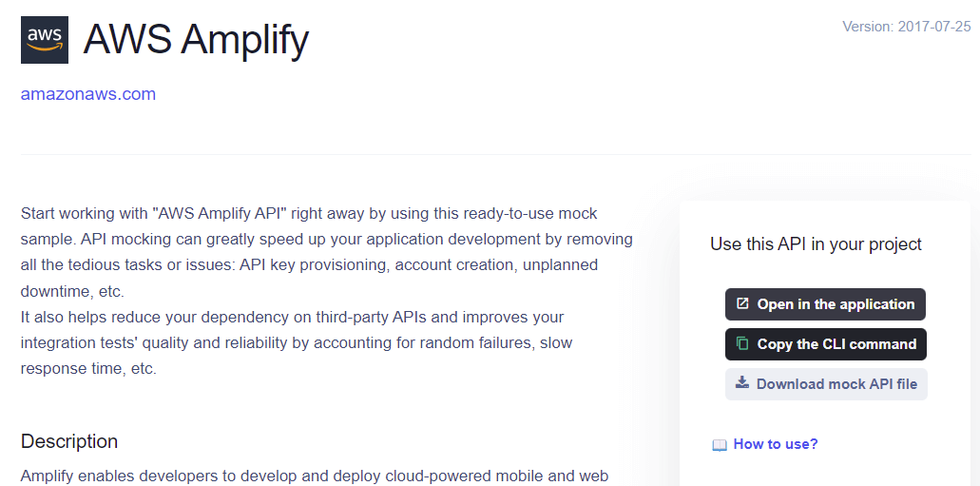Click the external-link icon on Open in the application
The width and height of the screenshot is (980, 486).
[743, 304]
